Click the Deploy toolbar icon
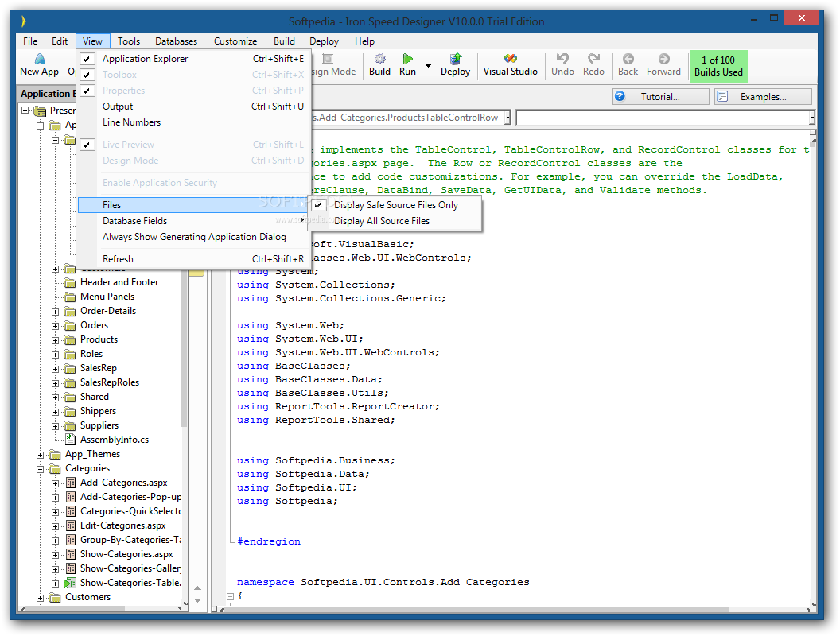The height and width of the screenshot is (636, 840). point(455,58)
